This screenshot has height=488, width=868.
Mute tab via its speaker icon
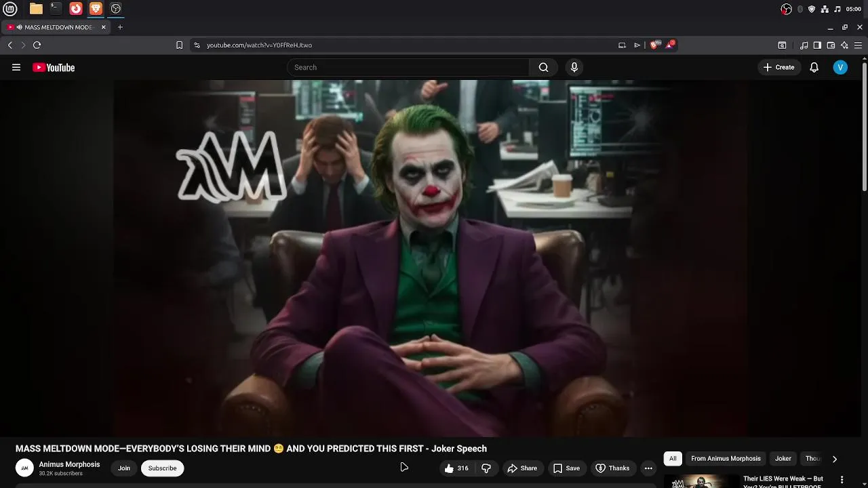click(20, 27)
